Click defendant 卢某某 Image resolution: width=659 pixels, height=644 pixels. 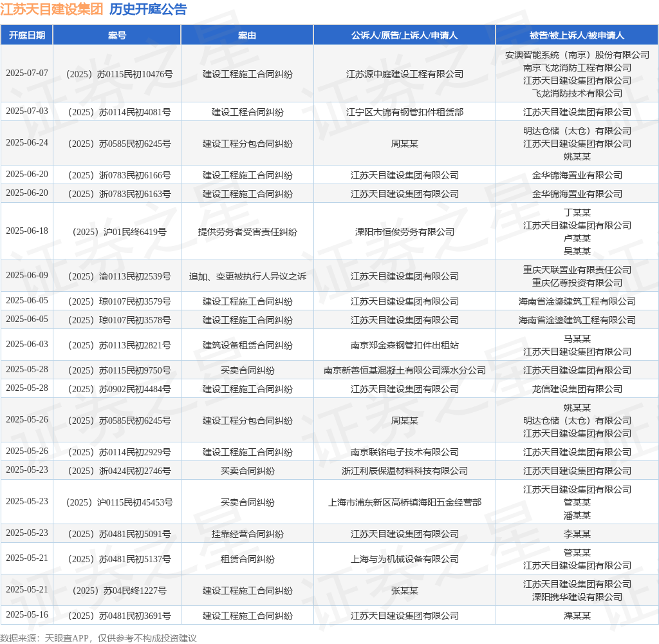[577, 238]
